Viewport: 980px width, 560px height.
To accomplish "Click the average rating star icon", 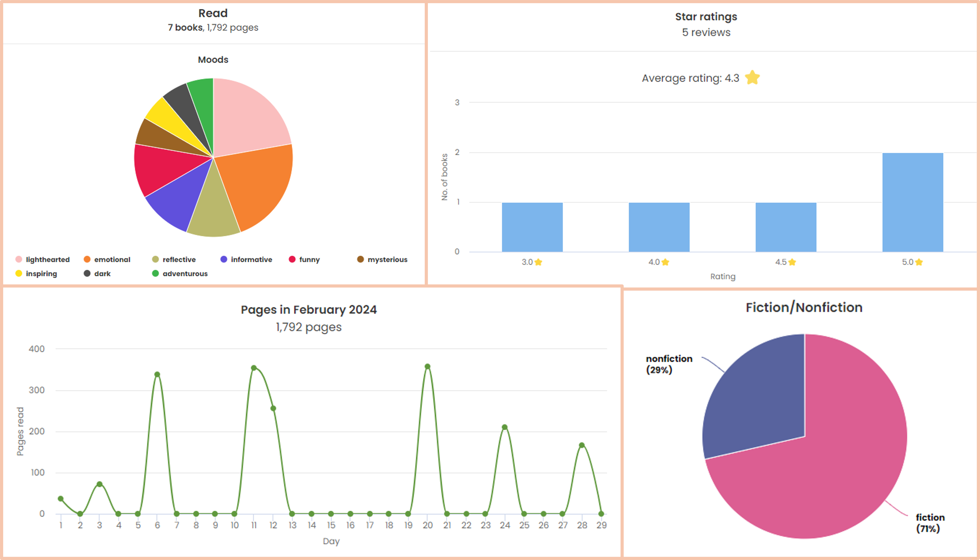I will tap(752, 77).
